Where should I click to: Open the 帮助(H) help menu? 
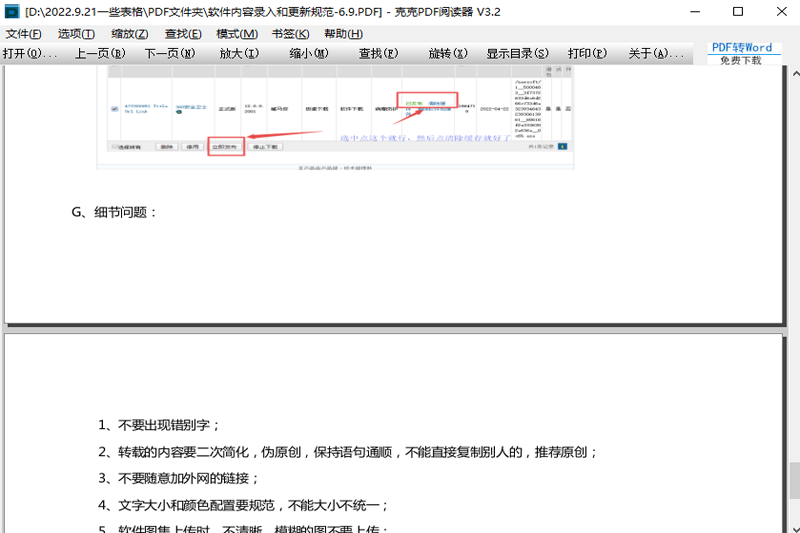[x=343, y=34]
